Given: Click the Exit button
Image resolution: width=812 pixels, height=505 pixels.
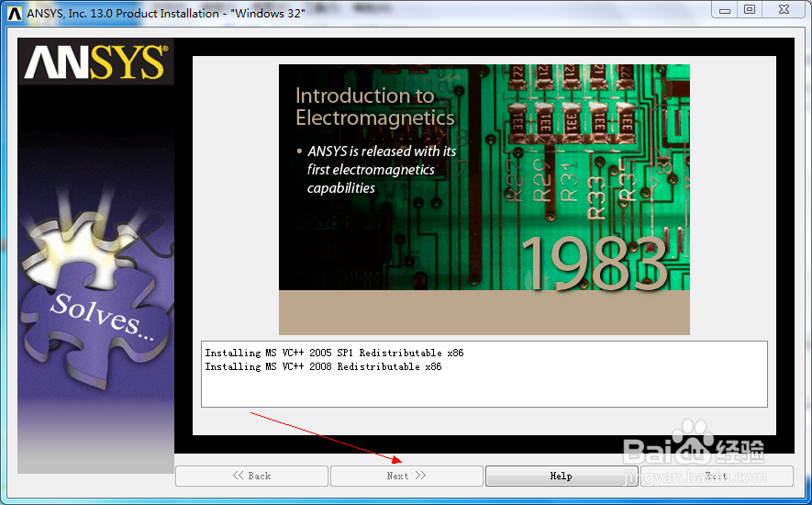Looking at the screenshot, I should tap(717, 476).
